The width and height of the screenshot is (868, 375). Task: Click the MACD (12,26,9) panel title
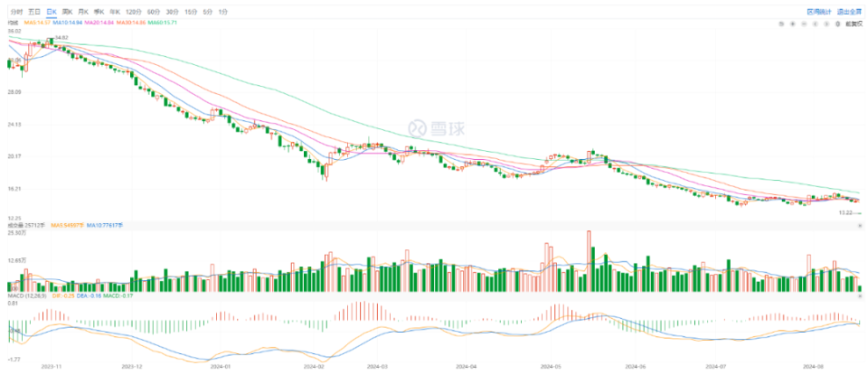coord(27,295)
